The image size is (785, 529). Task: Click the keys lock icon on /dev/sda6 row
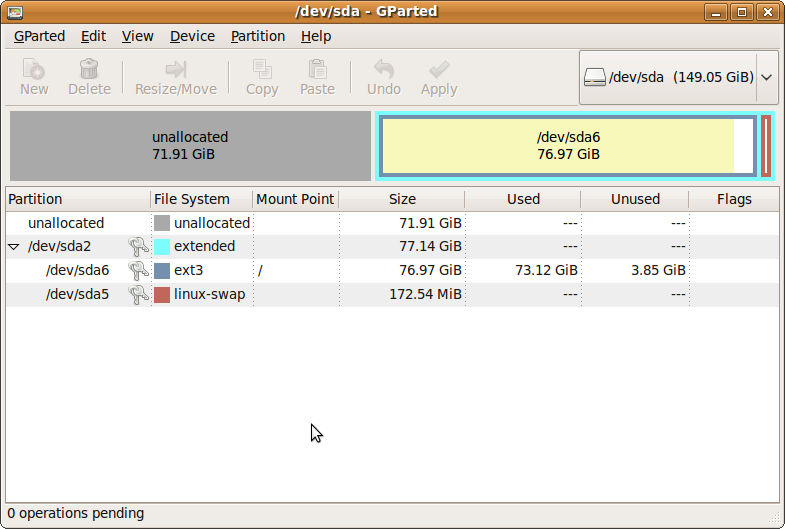[x=138, y=270]
